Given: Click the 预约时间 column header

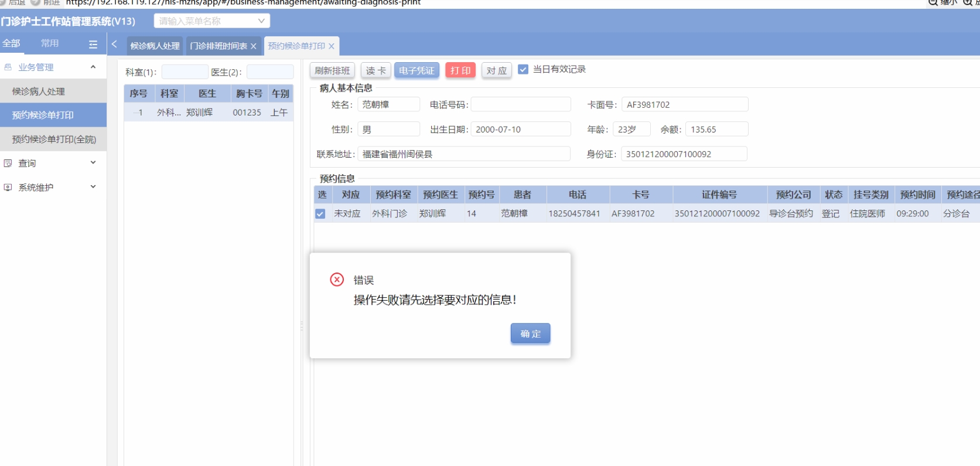Looking at the screenshot, I should click(918, 195).
